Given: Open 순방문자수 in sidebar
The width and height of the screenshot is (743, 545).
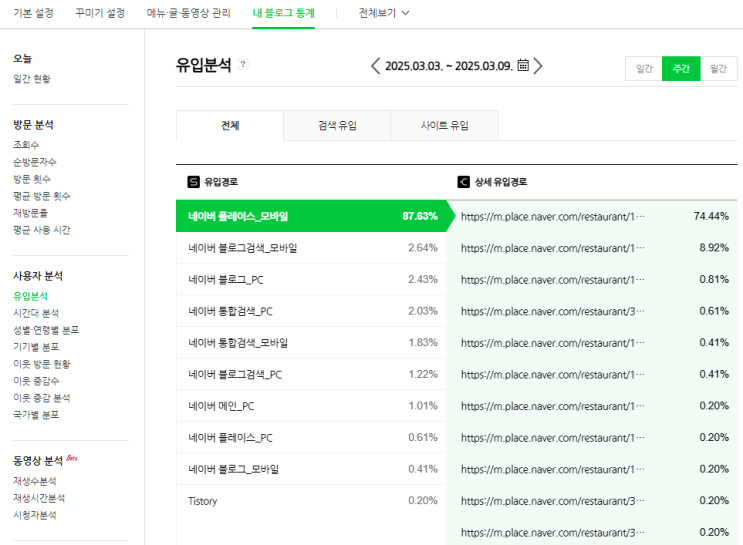Looking at the screenshot, I should 35,162.
